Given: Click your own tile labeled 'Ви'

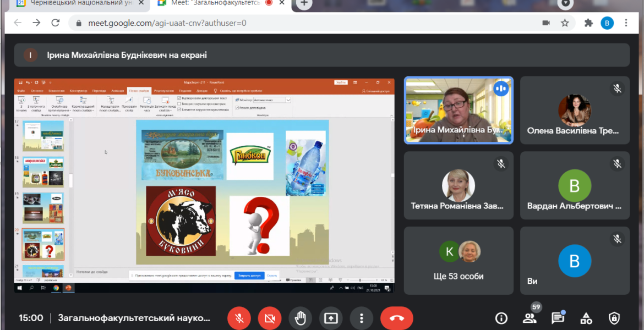Looking at the screenshot, I should click(575, 261).
